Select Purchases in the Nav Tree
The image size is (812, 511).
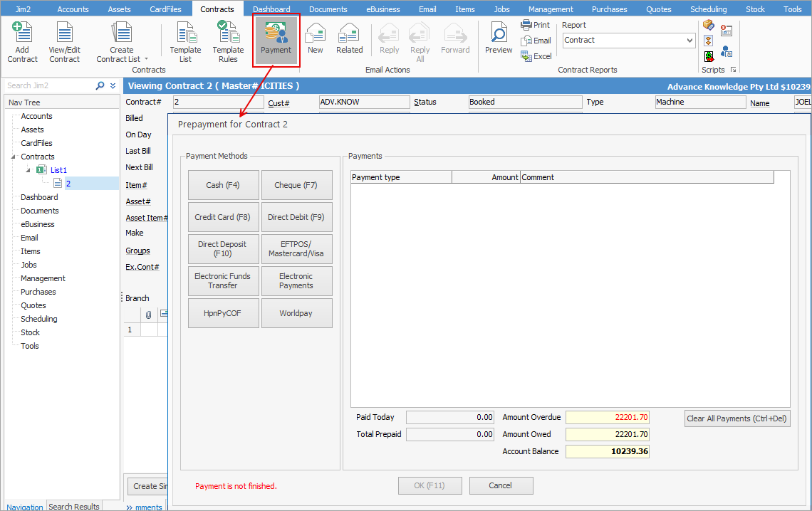(x=38, y=292)
